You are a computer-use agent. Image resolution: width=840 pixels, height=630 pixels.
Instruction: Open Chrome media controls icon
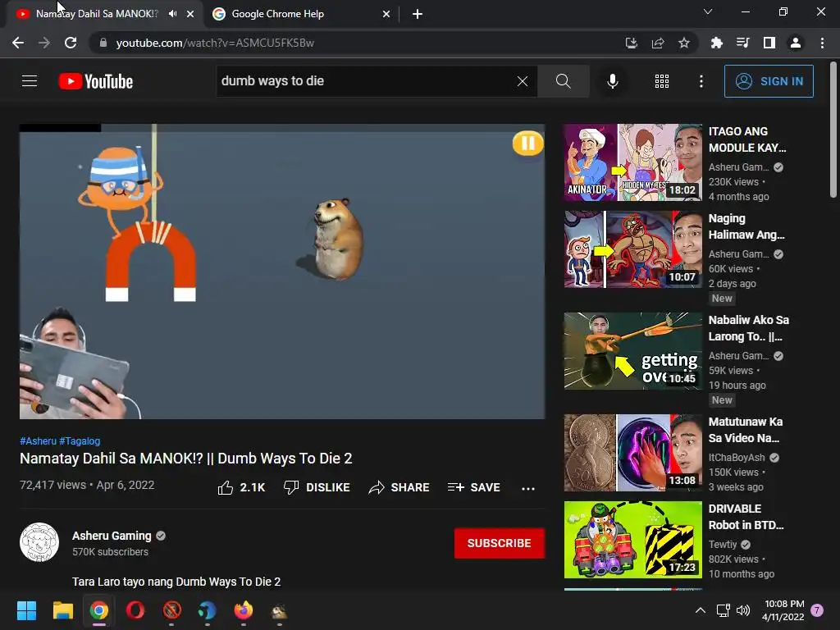click(x=742, y=43)
